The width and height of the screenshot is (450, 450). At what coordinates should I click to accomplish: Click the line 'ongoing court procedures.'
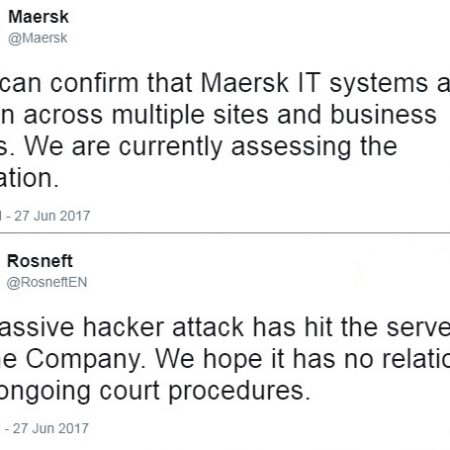pos(155,391)
